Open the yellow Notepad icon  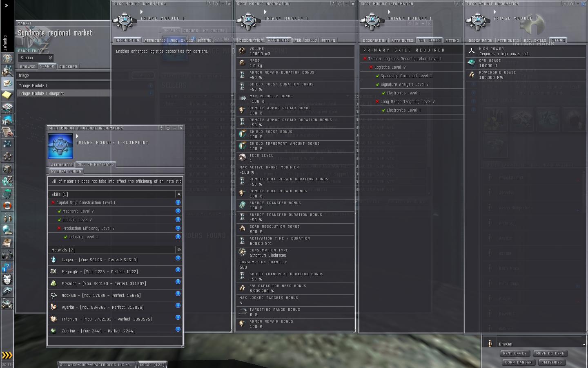[x=7, y=95]
